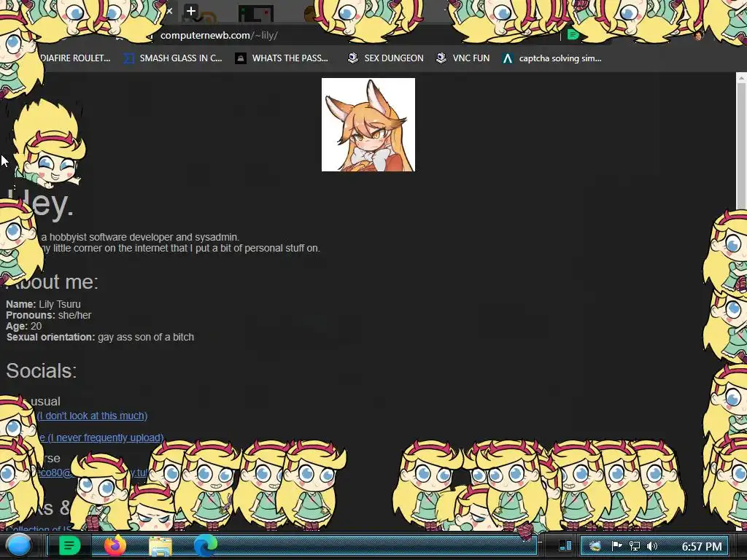The image size is (747, 560).
Task: Click the "Socials:" heading text
Action: click(x=42, y=370)
